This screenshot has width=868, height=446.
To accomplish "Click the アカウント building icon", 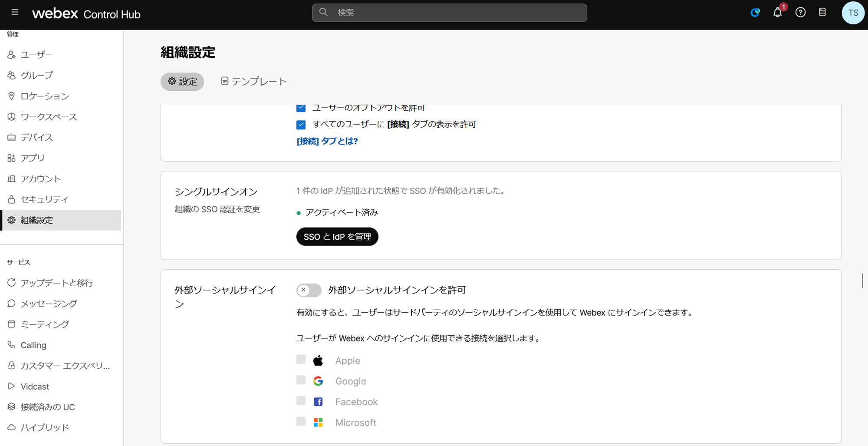I will click(12, 178).
